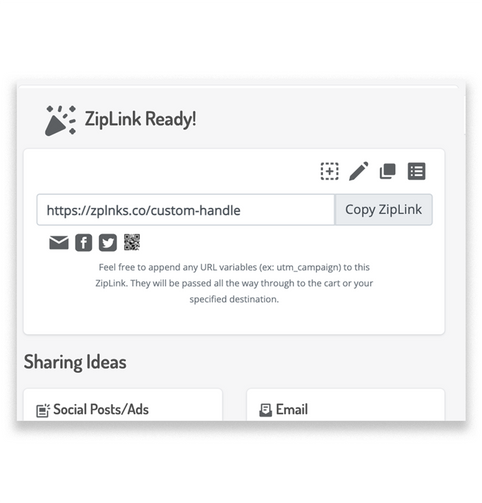This screenshot has width=482, height=503.
Task: Open the list view icon
Action: (x=417, y=171)
